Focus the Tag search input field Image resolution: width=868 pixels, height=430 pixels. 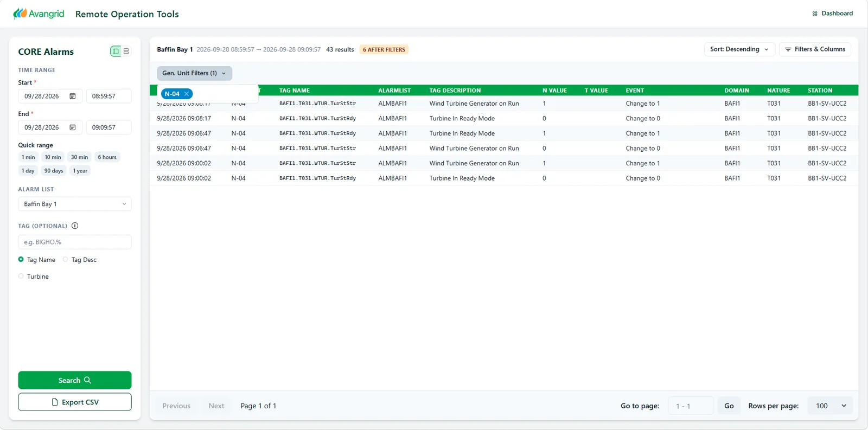point(75,242)
